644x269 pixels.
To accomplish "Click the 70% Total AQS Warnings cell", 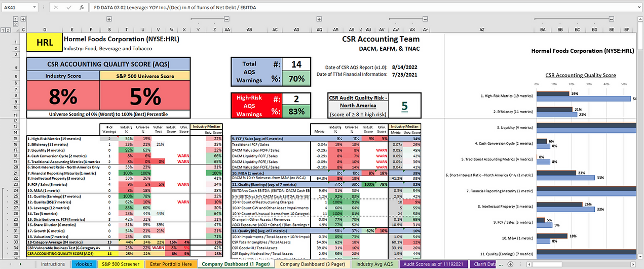I will click(296, 79).
